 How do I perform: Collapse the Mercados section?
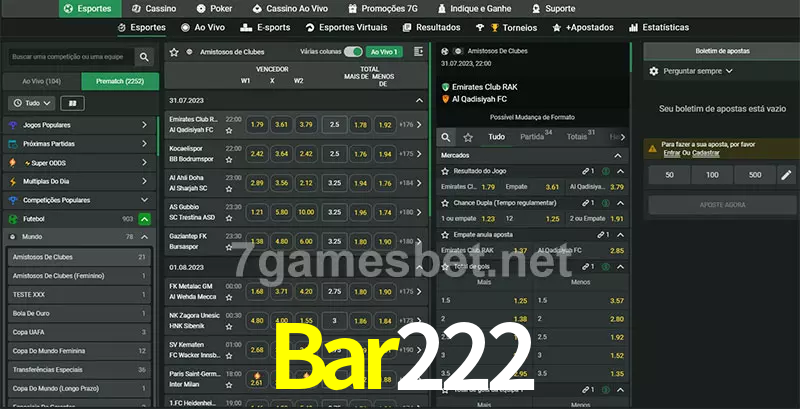620,156
